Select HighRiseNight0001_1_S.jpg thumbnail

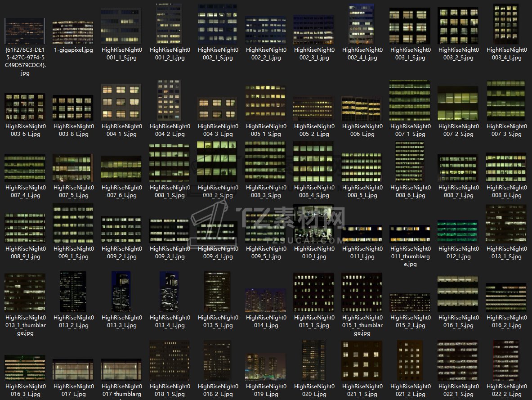pyautogui.click(x=121, y=26)
